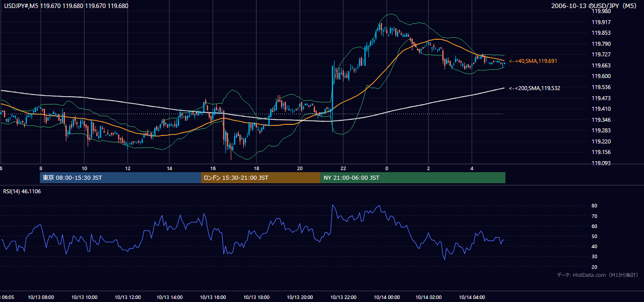Click price axis value 119.536
The image size is (644, 302).
pyautogui.click(x=601, y=87)
